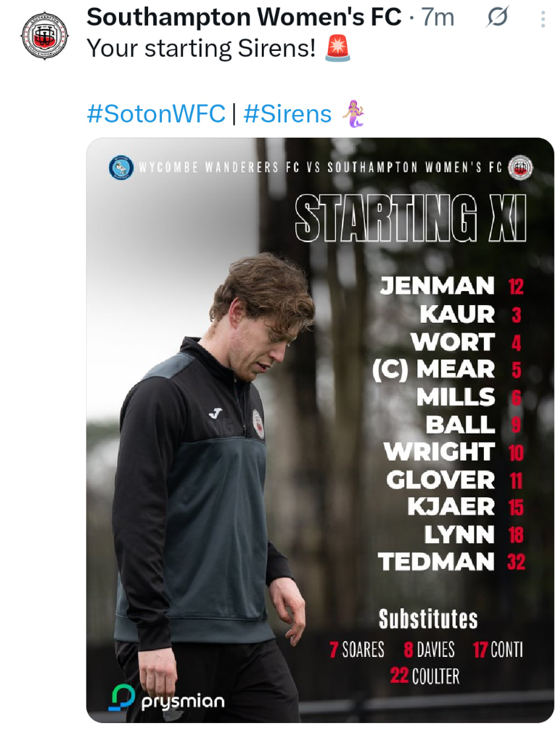The width and height of the screenshot is (560, 735).
Task: Click TEDMAN 32 in lineup
Action: [x=450, y=562]
